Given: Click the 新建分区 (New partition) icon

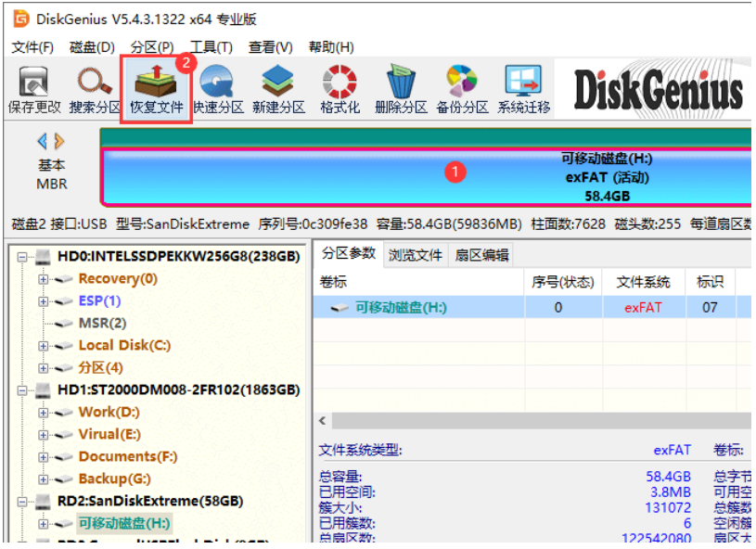Looking at the screenshot, I should 278,91.
